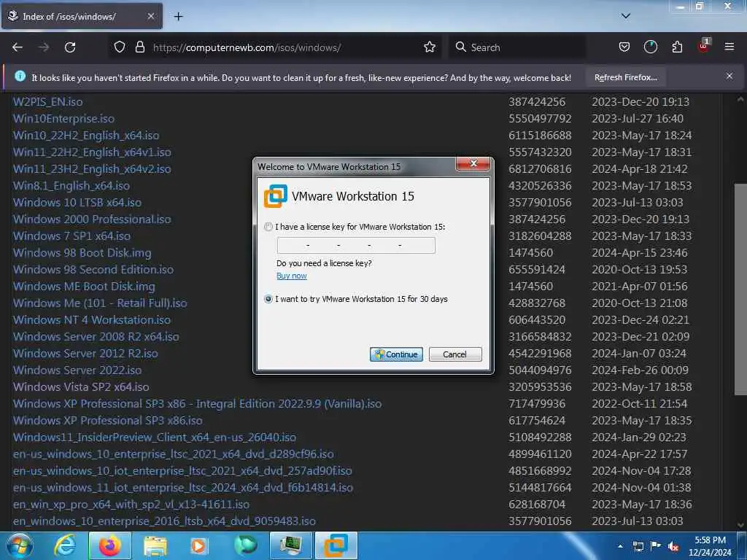Show hidden tray icons arrow

pos(620,546)
